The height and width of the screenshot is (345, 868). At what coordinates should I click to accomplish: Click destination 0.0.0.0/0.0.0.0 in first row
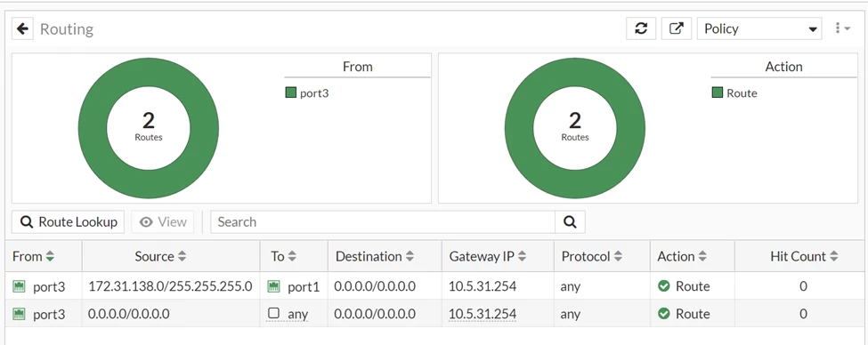pos(375,286)
